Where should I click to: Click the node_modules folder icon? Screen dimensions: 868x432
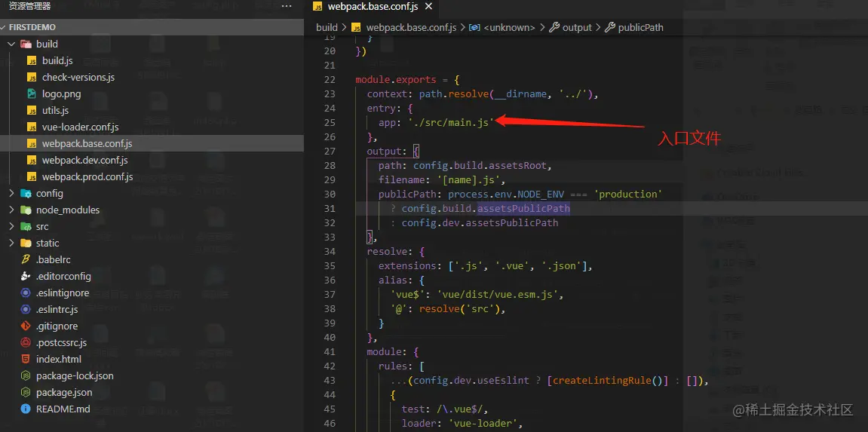(26, 210)
